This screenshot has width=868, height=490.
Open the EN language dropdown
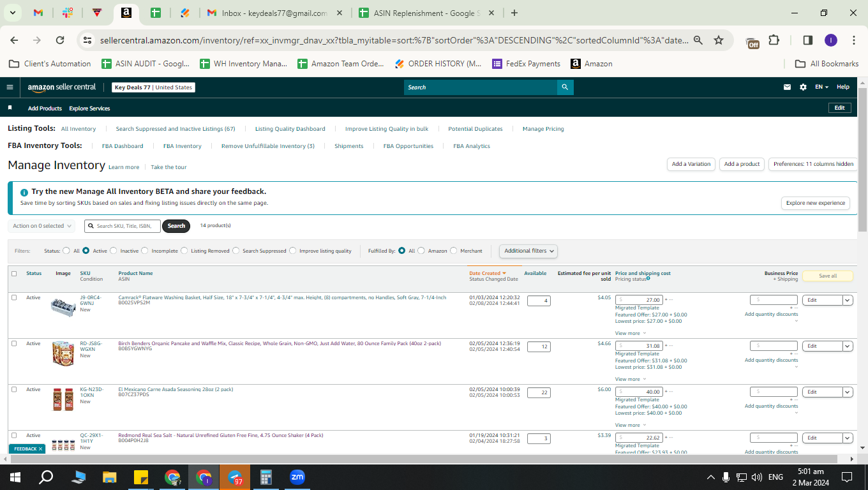pyautogui.click(x=821, y=87)
